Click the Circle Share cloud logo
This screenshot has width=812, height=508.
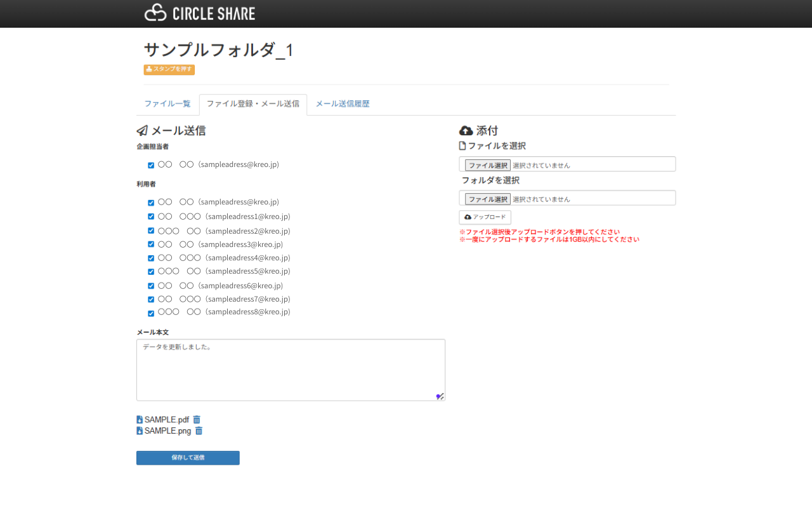155,13
